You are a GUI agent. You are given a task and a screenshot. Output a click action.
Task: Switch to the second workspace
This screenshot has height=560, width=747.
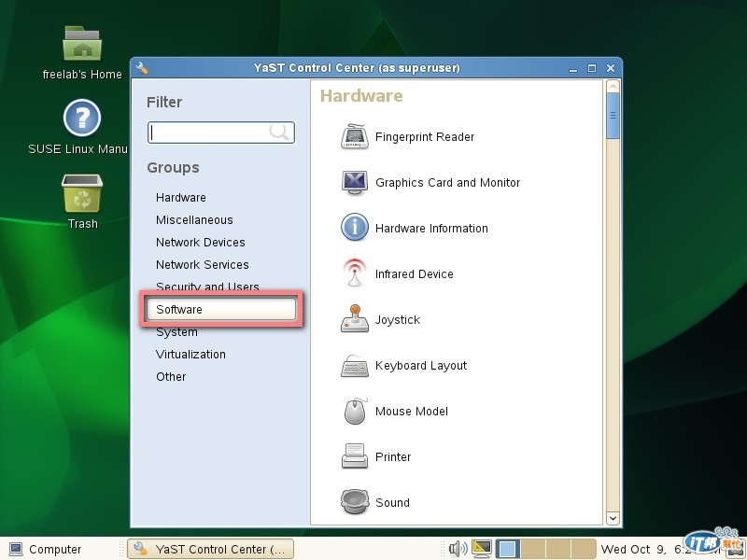coord(533,549)
